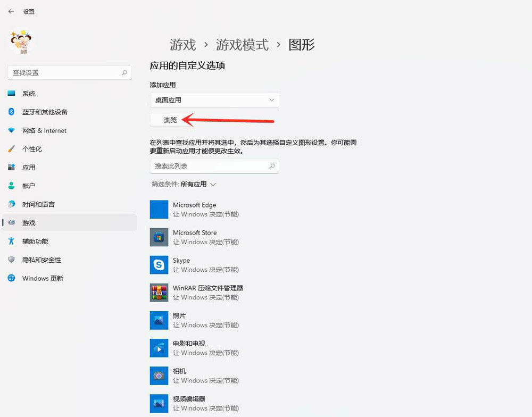Click the chevron beside 所有应用 filter
This screenshot has height=417, width=532.
pyautogui.click(x=213, y=184)
